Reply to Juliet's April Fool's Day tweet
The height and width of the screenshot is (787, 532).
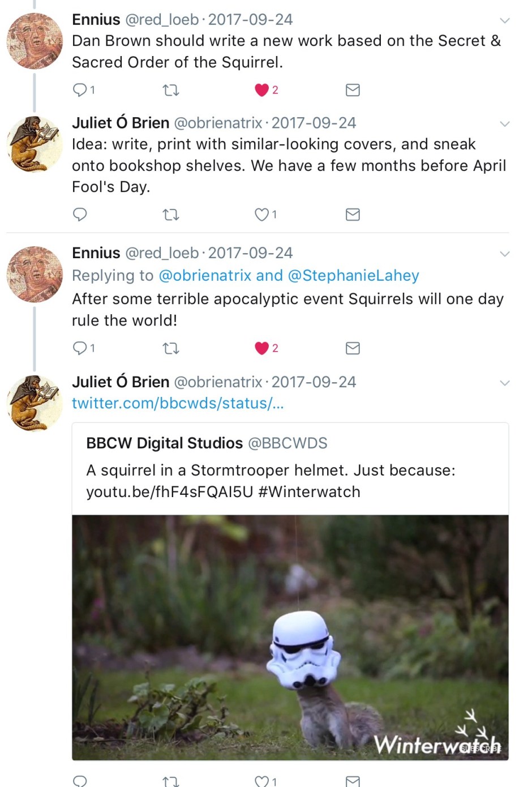coord(80,214)
